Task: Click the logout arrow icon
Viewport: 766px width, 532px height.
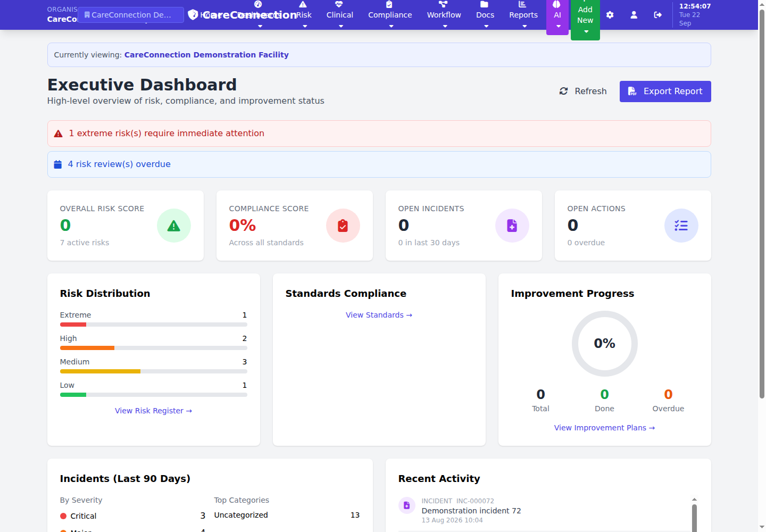Action: click(658, 15)
